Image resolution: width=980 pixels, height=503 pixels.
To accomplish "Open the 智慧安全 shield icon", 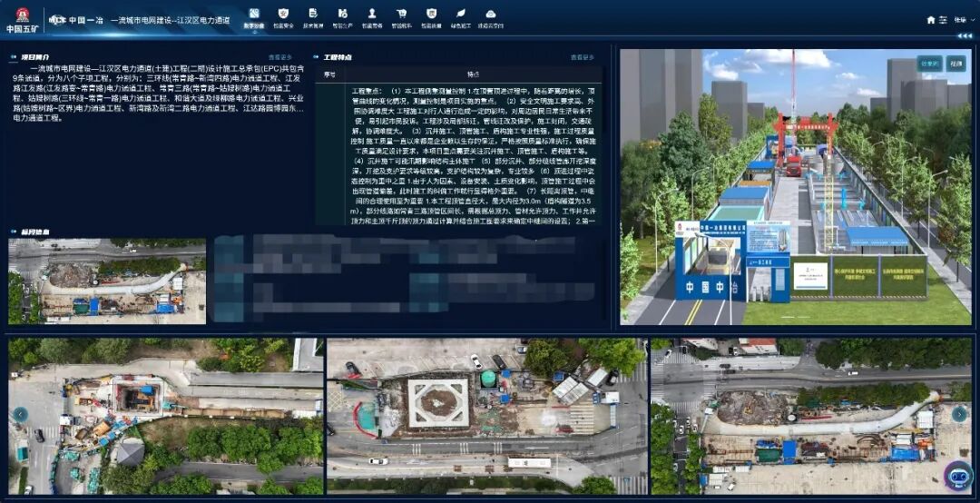I will click(x=284, y=15).
